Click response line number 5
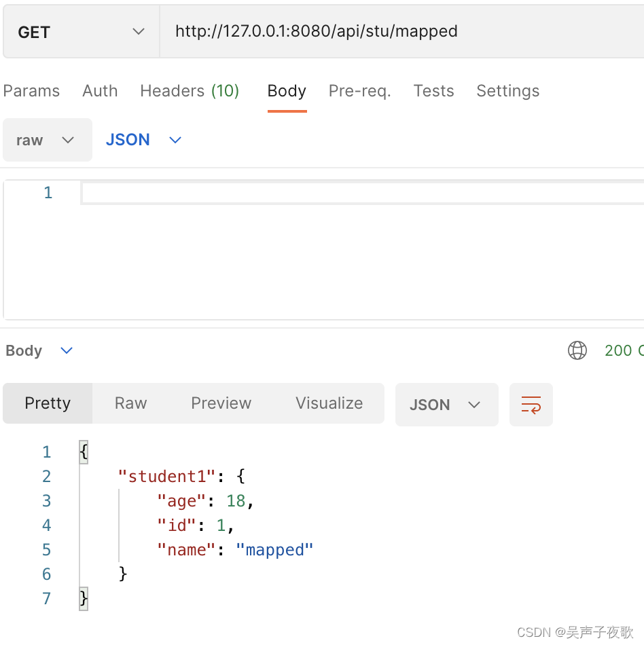This screenshot has height=645, width=644. (x=46, y=550)
